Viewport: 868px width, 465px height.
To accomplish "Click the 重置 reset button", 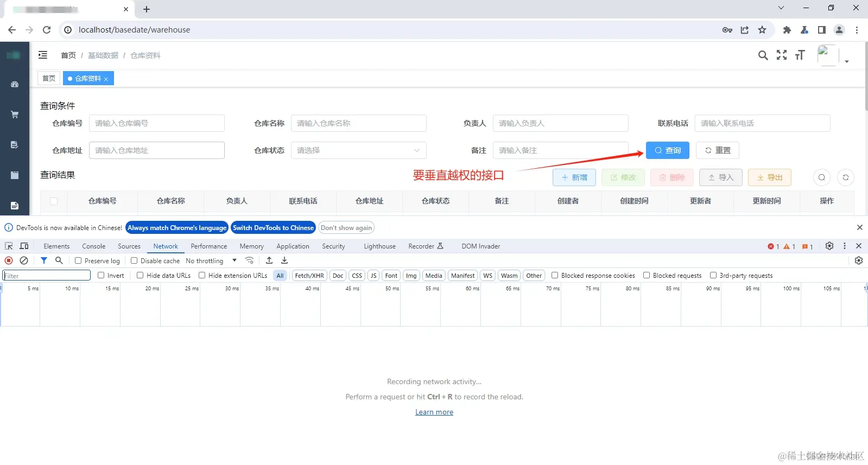I will [717, 150].
